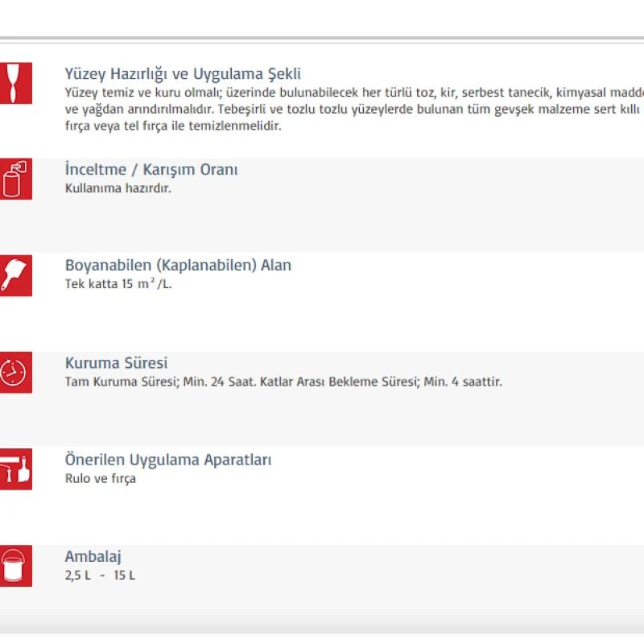Viewport: 644px width, 644px height.
Task: Click the spray can thinning ratio icon
Action: [15, 179]
